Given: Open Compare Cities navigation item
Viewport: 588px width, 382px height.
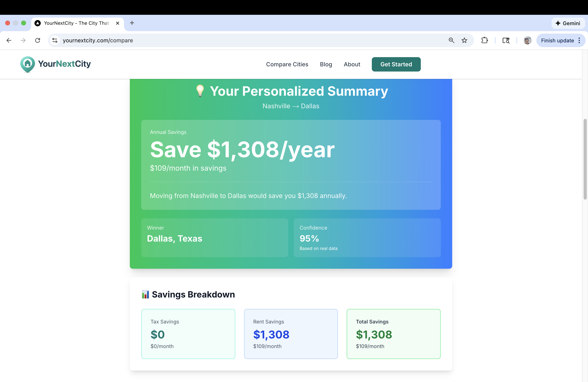Looking at the screenshot, I should (x=287, y=64).
